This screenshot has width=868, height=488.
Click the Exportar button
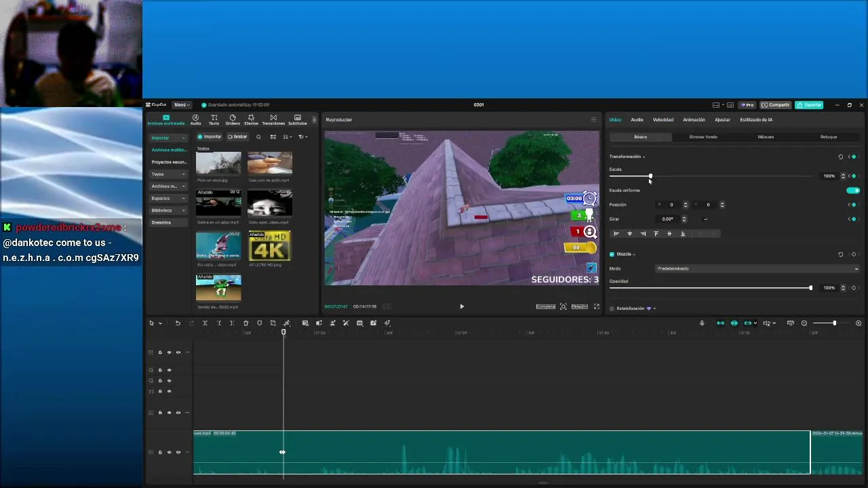809,105
